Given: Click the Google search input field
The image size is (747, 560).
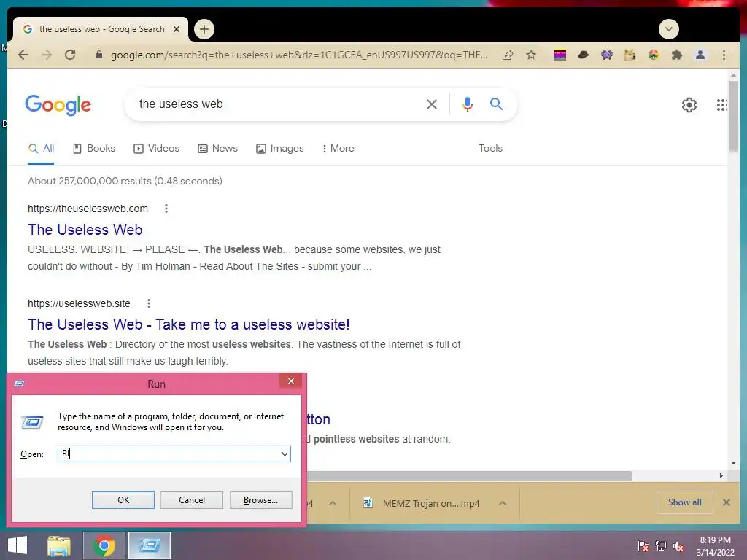Looking at the screenshot, I should pos(279,104).
